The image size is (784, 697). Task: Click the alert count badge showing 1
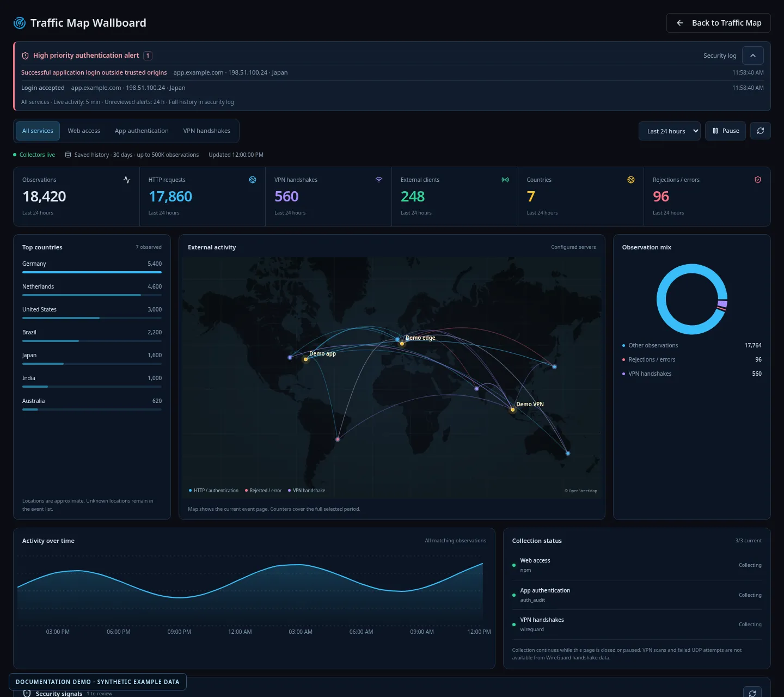click(148, 56)
